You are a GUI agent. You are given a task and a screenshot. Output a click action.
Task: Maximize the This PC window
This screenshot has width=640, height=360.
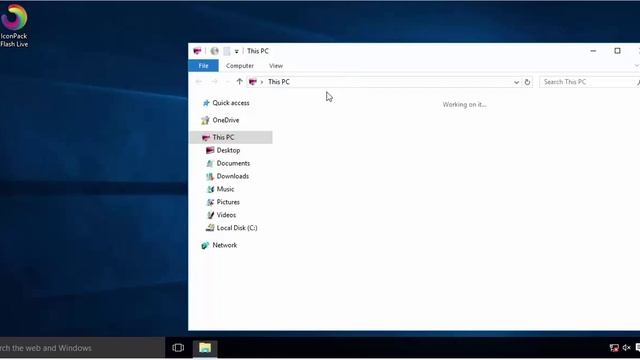point(617,51)
